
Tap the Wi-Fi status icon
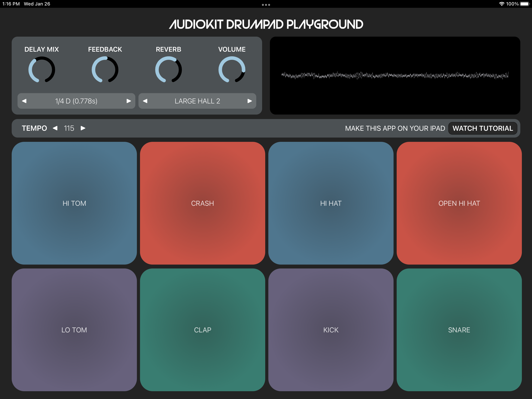coord(502,4)
